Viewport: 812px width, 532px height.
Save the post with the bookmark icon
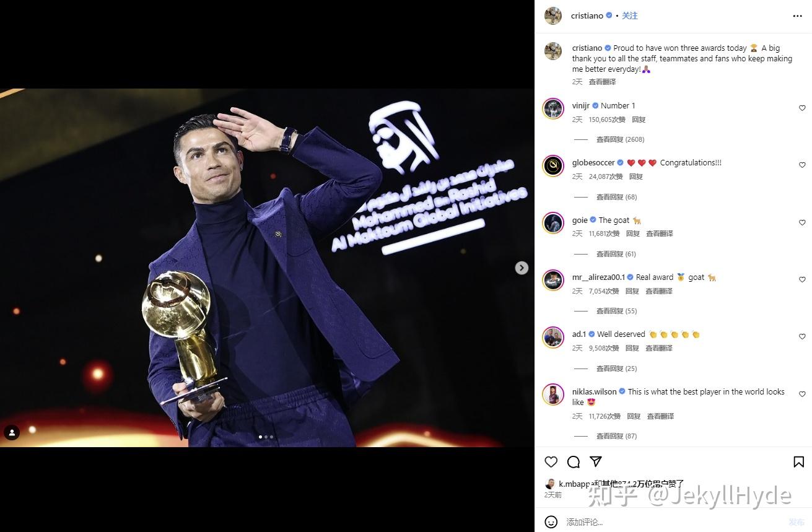tap(799, 462)
